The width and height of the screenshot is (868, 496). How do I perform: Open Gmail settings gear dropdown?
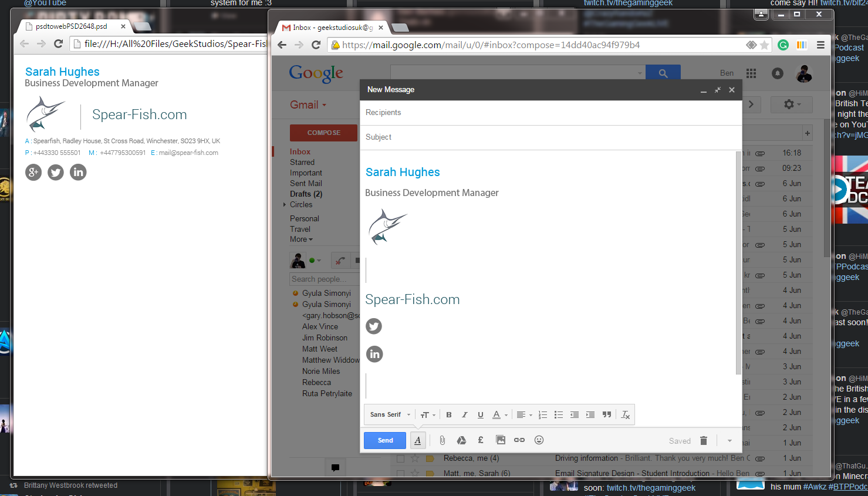(x=792, y=104)
